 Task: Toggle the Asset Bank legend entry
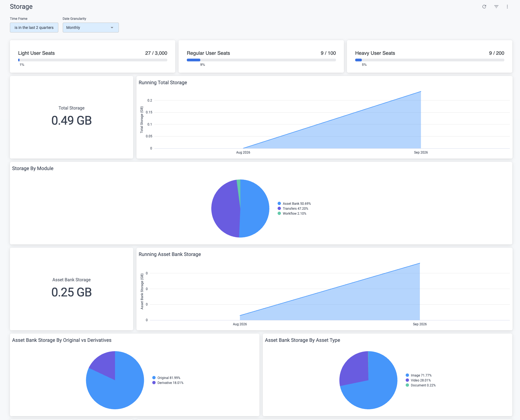[x=294, y=204]
